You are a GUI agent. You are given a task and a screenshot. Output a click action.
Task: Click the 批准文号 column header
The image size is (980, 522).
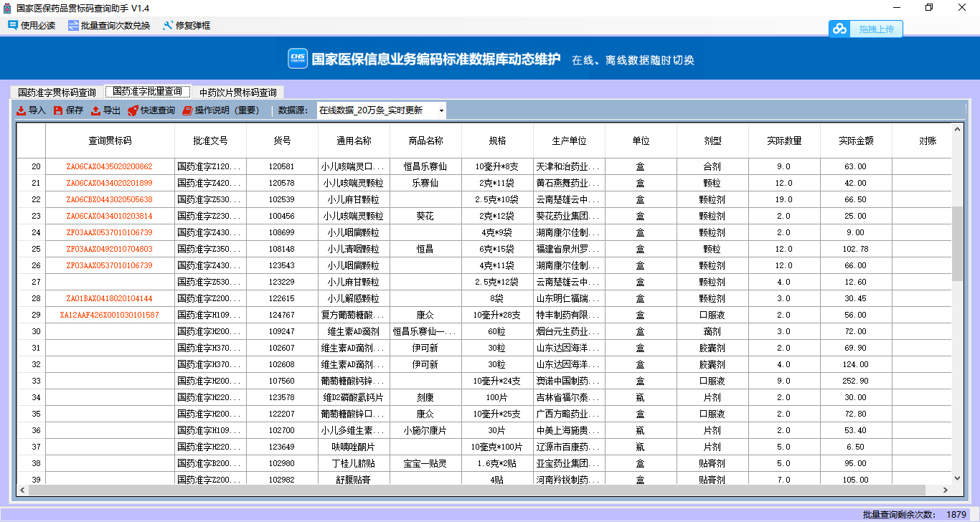click(x=210, y=141)
